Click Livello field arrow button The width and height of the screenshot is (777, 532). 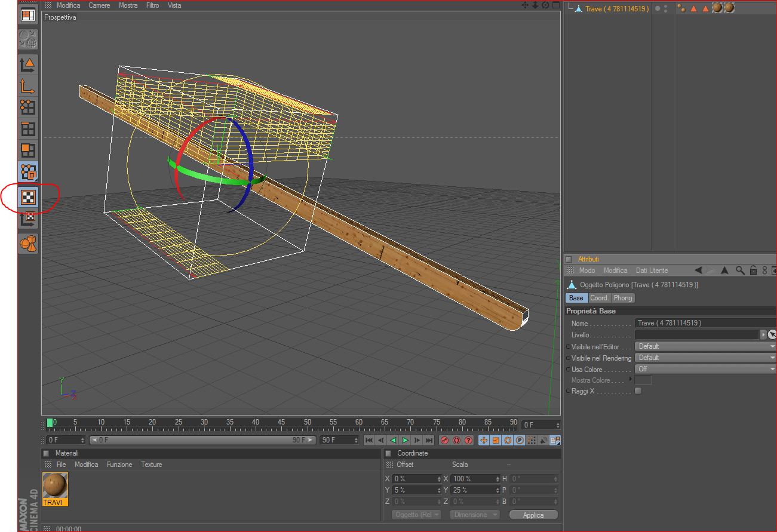pyautogui.click(x=763, y=335)
